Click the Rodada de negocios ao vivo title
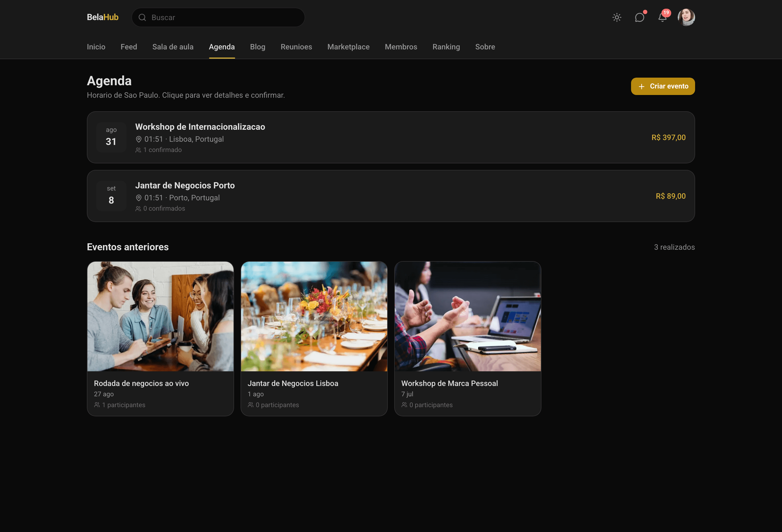Screen dimensions: 782x532 click(141, 383)
